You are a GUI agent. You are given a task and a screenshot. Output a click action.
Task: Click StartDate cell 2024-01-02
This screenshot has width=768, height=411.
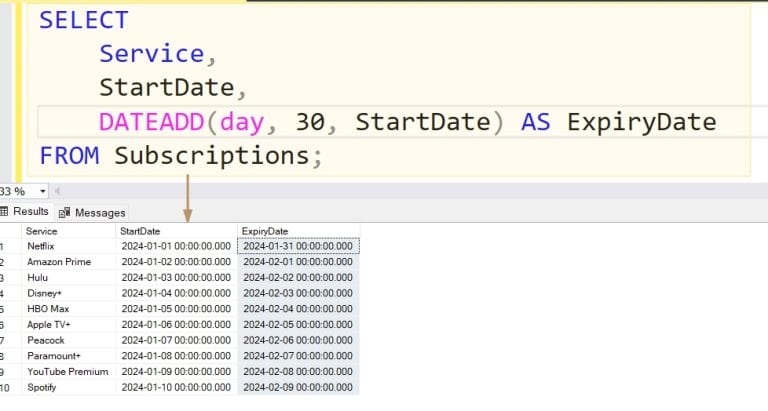pyautogui.click(x=176, y=262)
